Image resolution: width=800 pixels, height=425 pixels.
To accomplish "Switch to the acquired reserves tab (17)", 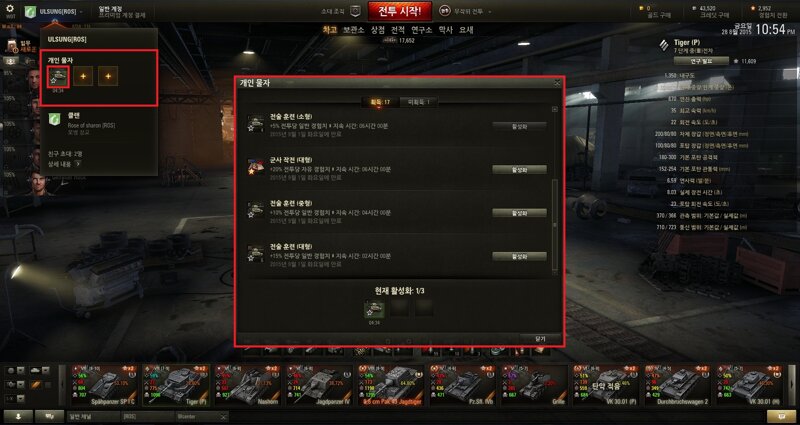I will tap(380, 102).
